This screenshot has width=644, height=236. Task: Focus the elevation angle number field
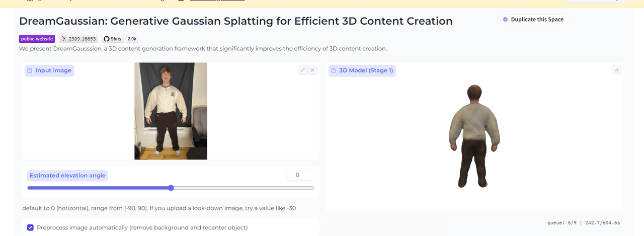click(x=300, y=175)
